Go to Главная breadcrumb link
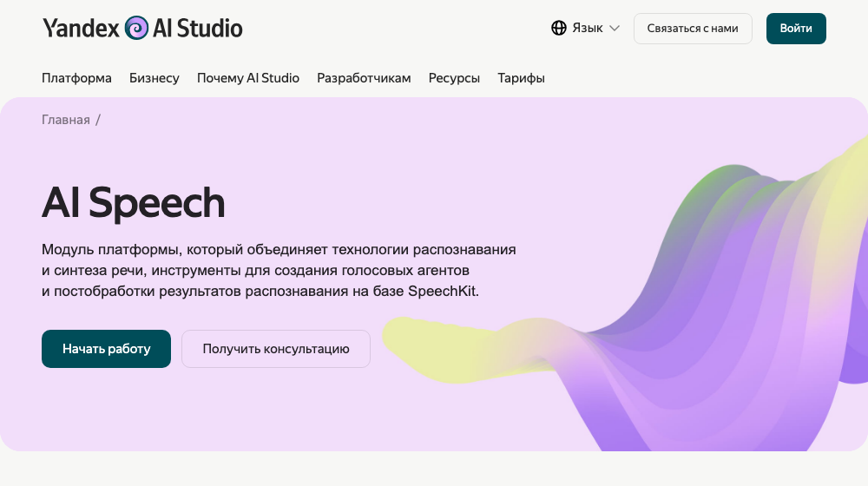This screenshot has height=486, width=868. [65, 120]
